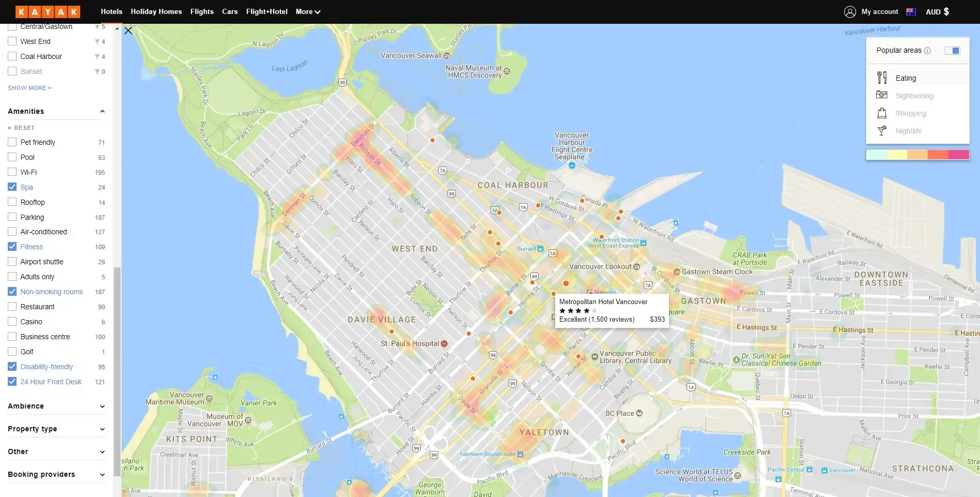This screenshot has width=980, height=497.
Task: Check the Pool amenity filter
Action: [x=12, y=157]
